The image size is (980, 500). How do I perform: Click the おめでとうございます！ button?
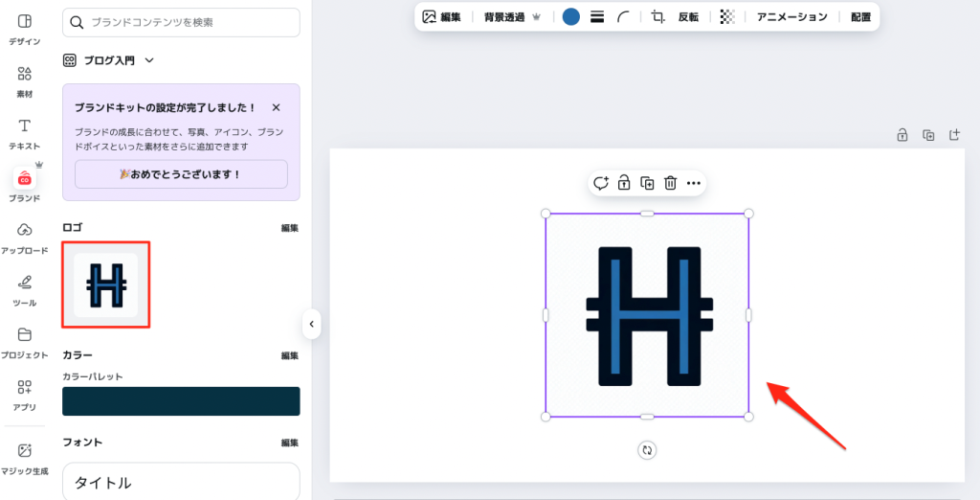181,174
